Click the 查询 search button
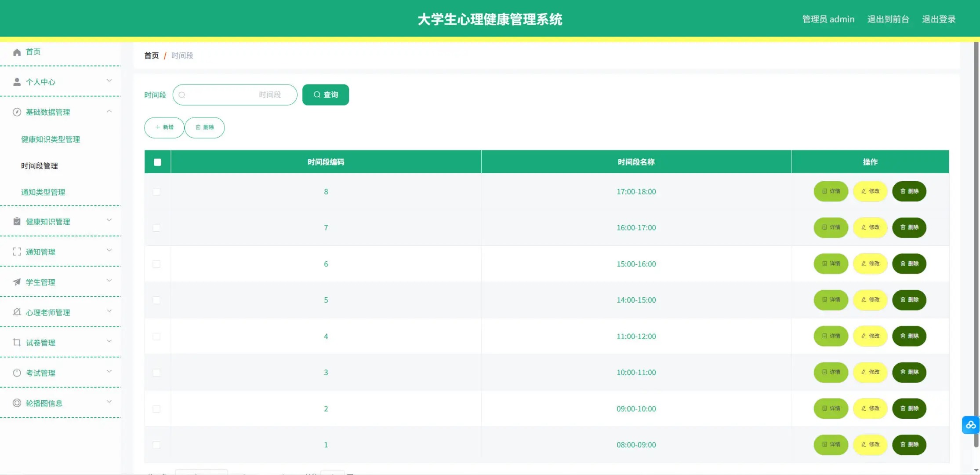The height and width of the screenshot is (475, 980). (326, 95)
